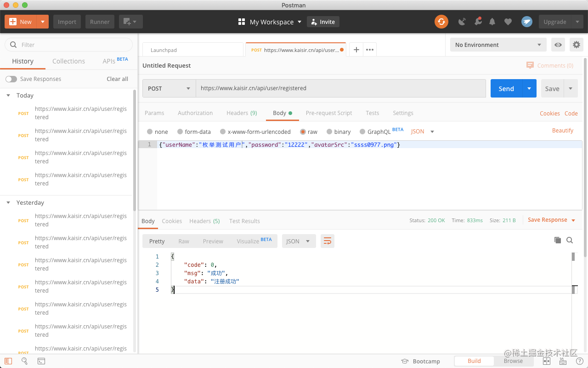
Task: Open the wrench settings icon in header
Action: (x=478, y=22)
